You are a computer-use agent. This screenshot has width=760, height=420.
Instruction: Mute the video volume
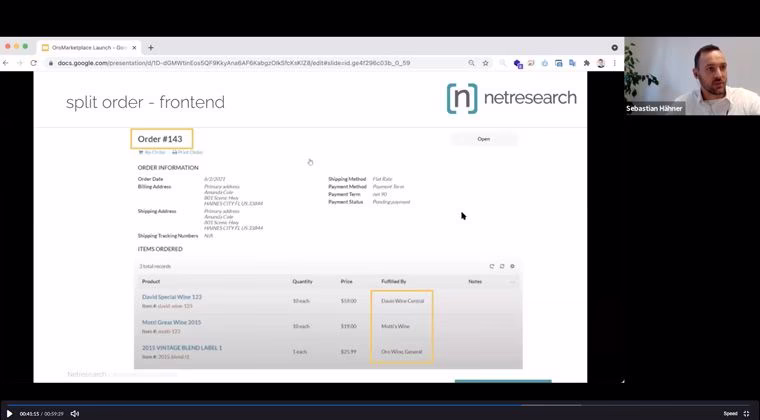point(75,413)
